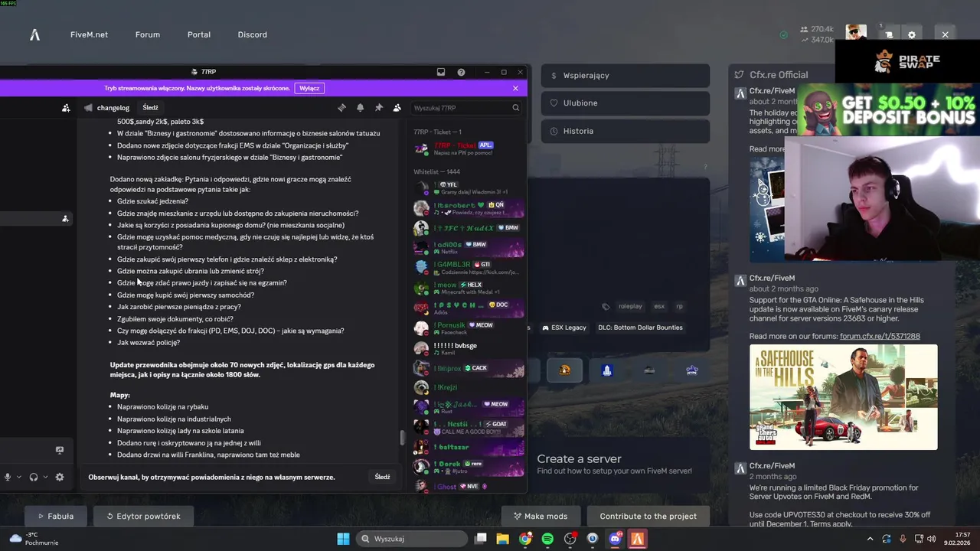Open Edytor powtórek replay editor

[x=143, y=516]
